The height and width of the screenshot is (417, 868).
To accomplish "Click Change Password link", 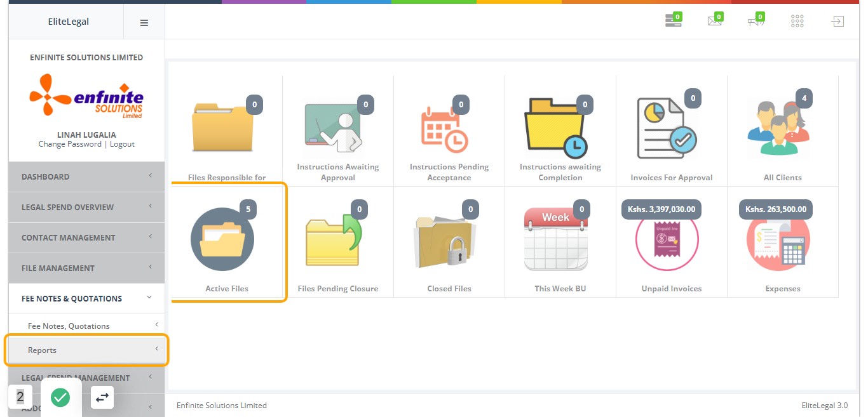I will pos(70,144).
